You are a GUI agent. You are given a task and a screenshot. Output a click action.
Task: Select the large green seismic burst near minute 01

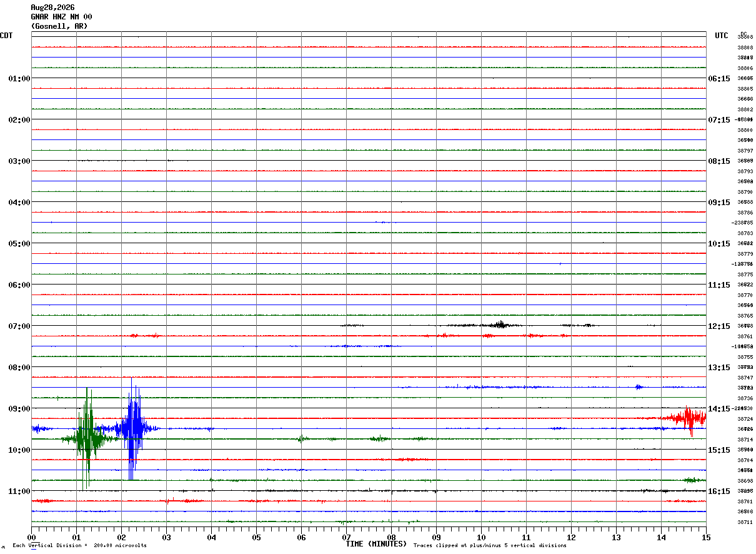click(x=86, y=438)
